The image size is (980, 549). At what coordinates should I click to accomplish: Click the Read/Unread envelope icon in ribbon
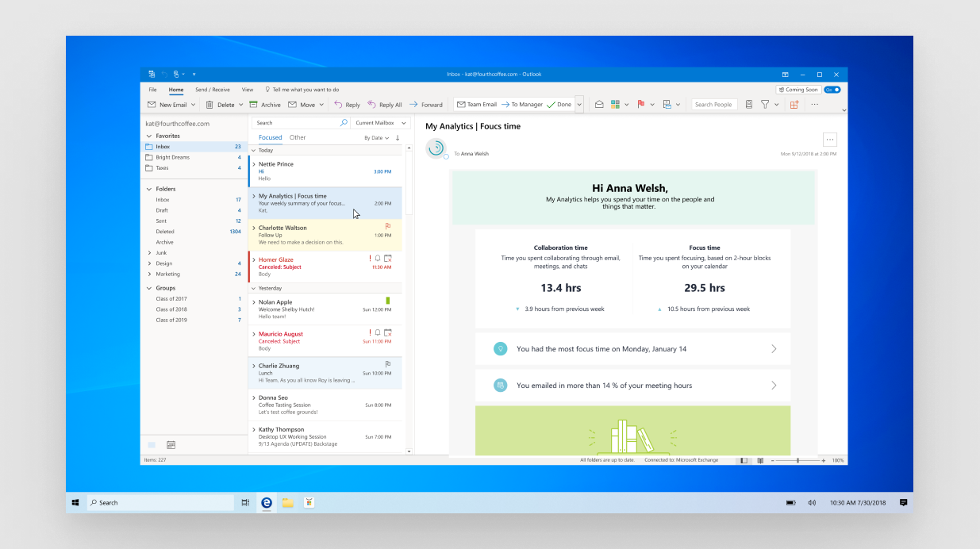point(599,105)
